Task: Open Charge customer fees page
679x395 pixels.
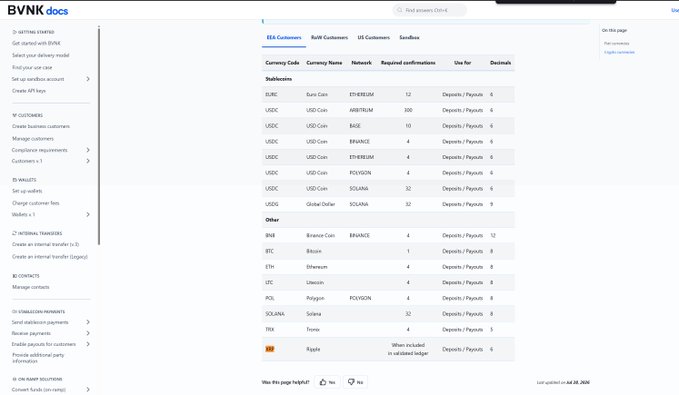Action: coord(36,203)
